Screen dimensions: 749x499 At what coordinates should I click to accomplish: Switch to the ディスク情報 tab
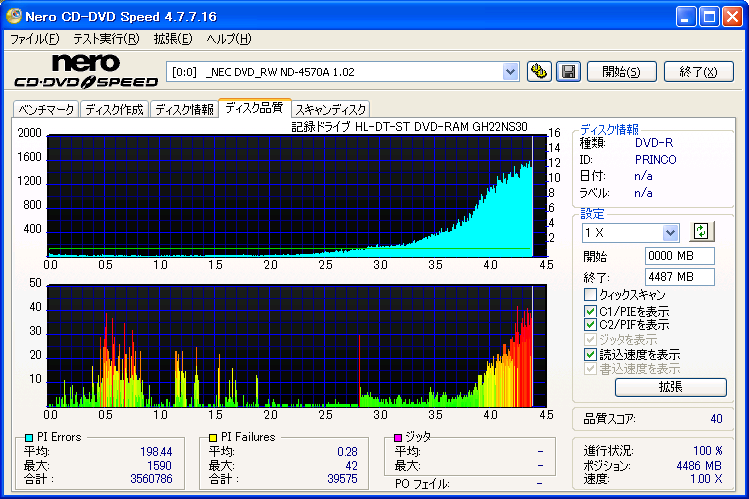click(184, 109)
